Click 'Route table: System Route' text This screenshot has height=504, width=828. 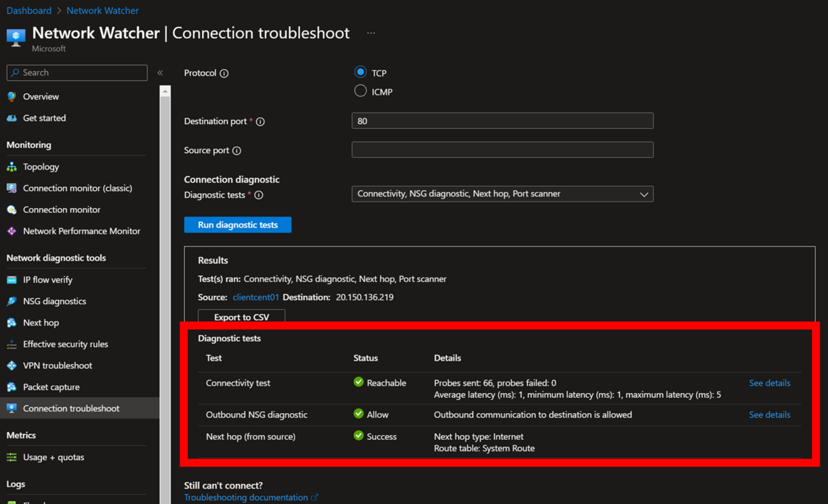click(484, 448)
